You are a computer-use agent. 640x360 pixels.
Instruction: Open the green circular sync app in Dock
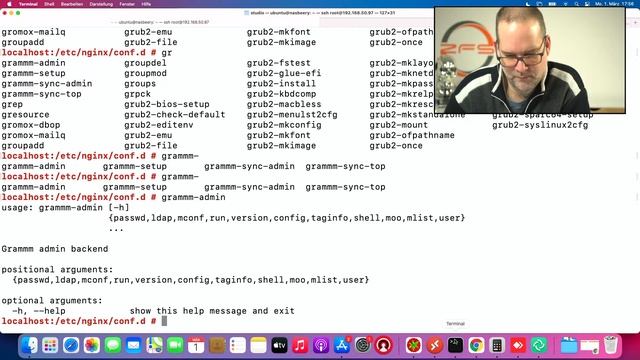pyautogui.click(x=538, y=345)
